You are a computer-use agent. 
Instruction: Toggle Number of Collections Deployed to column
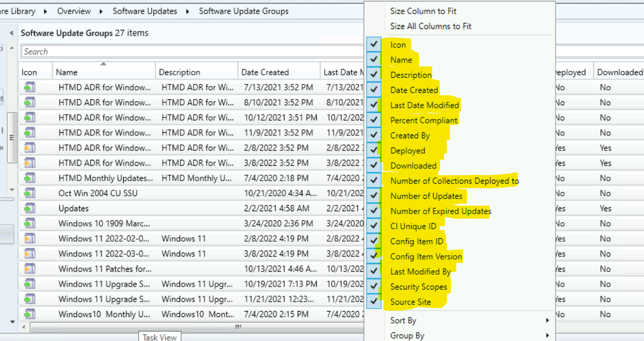coord(374,181)
